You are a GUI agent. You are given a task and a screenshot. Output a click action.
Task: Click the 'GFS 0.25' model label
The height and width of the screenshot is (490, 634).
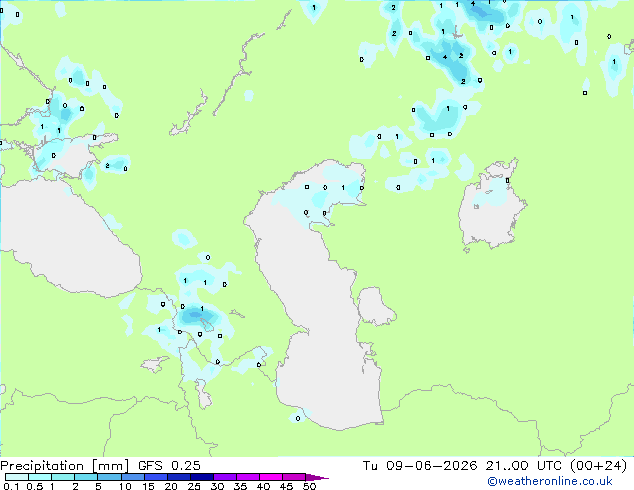pos(169,466)
